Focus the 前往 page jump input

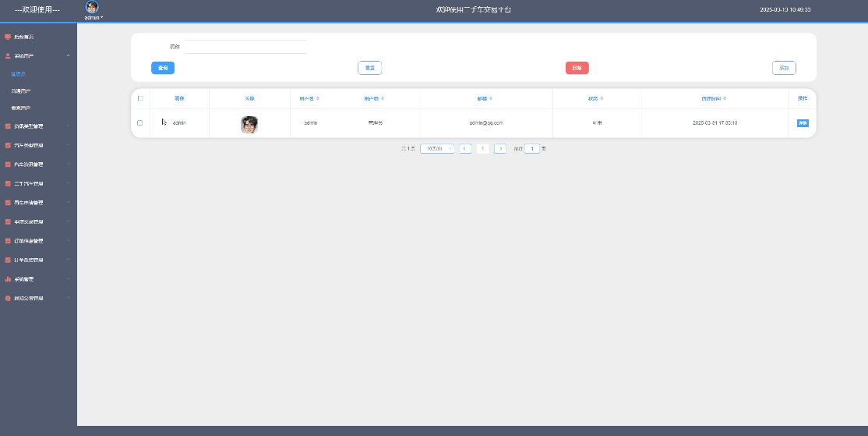pos(532,148)
